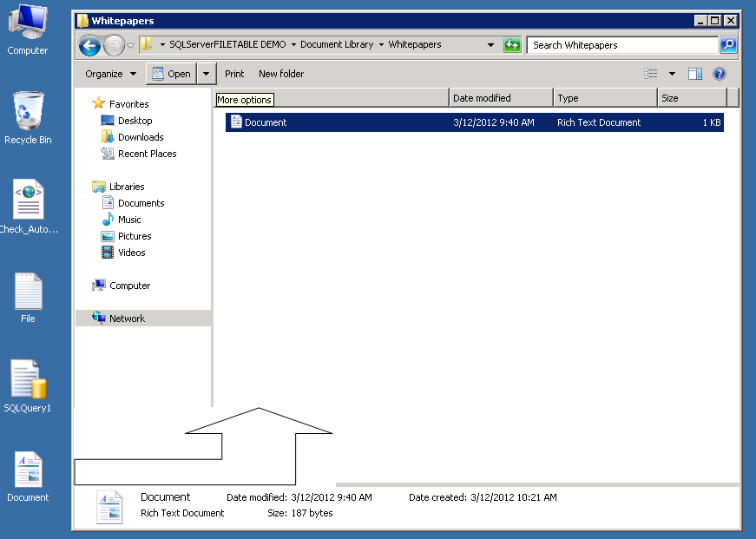Image resolution: width=756 pixels, height=539 pixels.
Task: Open the dropdown arrow next to Open
Action: [206, 74]
